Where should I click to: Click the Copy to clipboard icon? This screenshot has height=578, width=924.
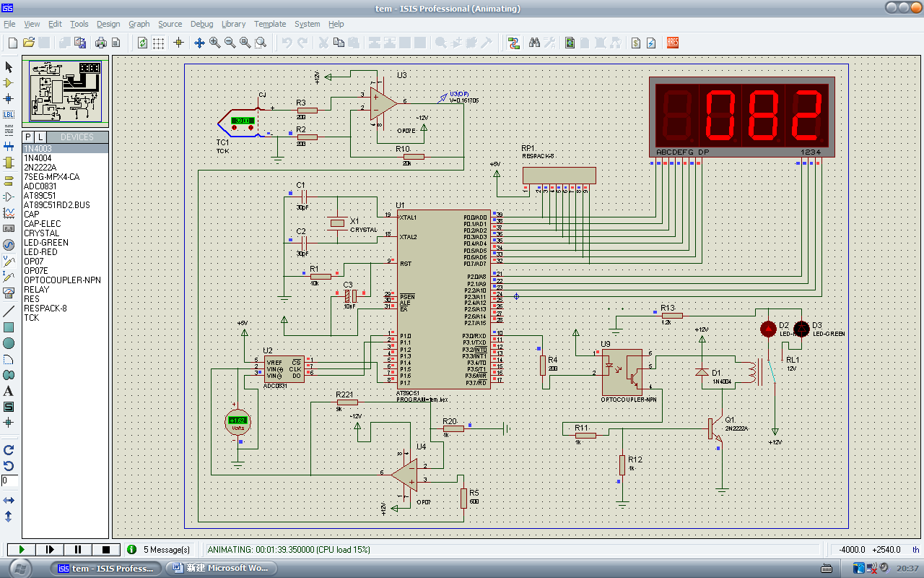[339, 43]
